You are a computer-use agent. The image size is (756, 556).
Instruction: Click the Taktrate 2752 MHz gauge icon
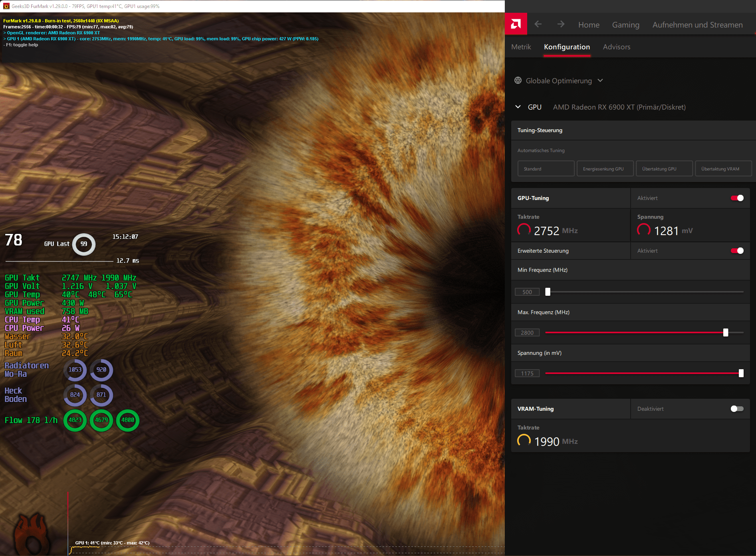click(524, 230)
